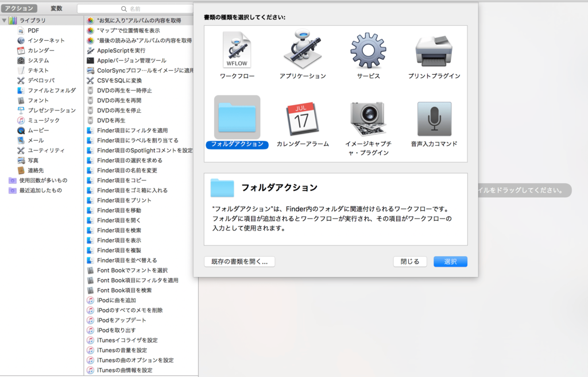Select "Finder項目にラベルを割り当てる" action
The width and height of the screenshot is (588, 377).
(138, 140)
